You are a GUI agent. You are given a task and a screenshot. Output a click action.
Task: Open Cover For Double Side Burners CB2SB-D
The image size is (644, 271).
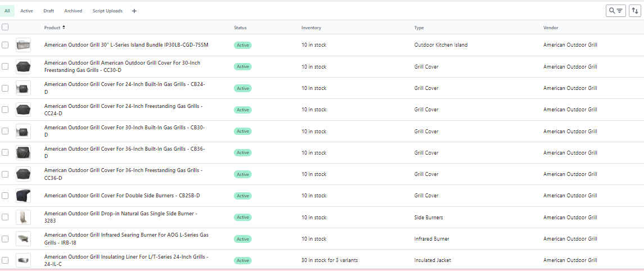click(x=122, y=195)
